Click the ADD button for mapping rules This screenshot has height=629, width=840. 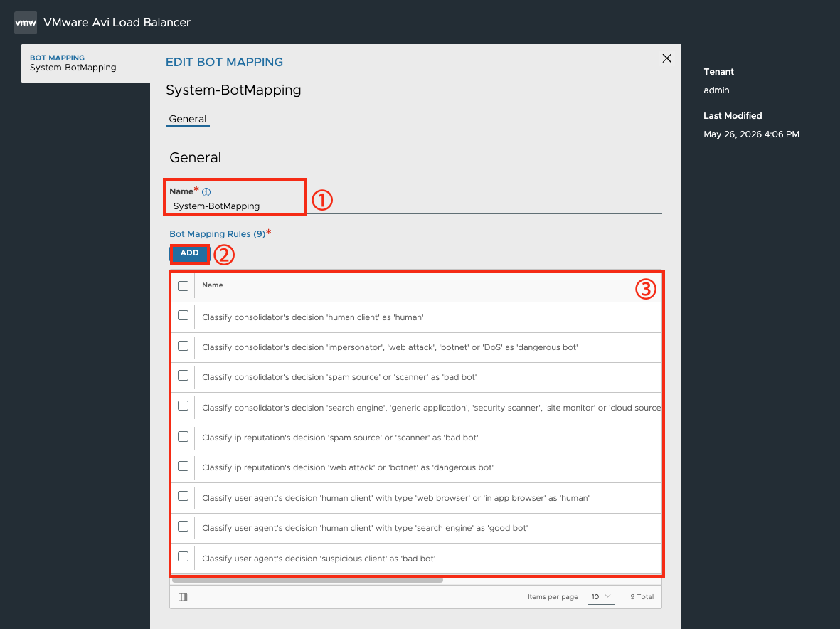pyautogui.click(x=190, y=253)
